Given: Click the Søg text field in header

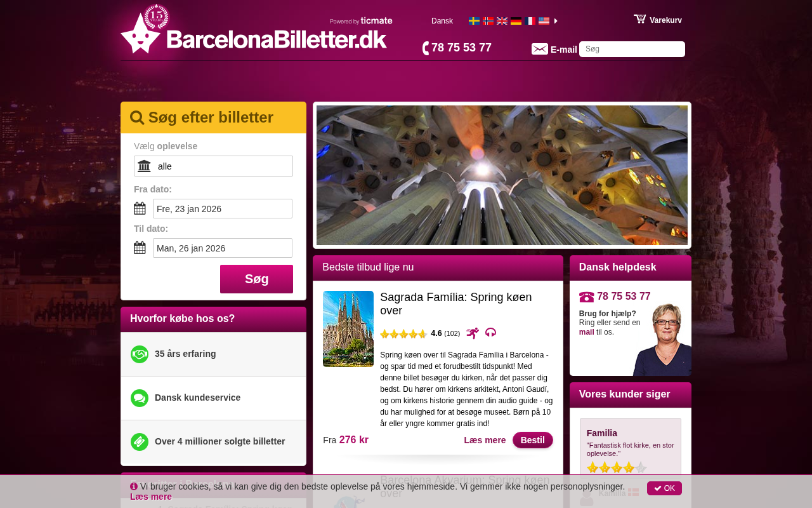Looking at the screenshot, I should pos(632,49).
